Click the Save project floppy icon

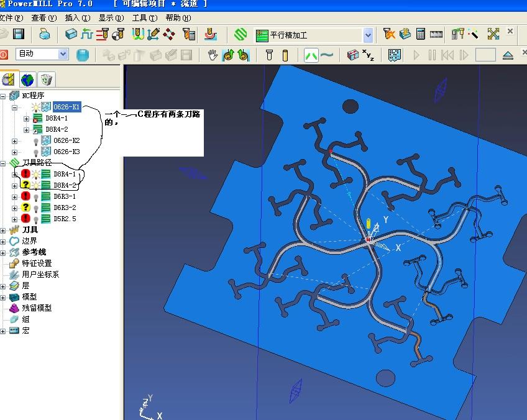tap(19, 34)
